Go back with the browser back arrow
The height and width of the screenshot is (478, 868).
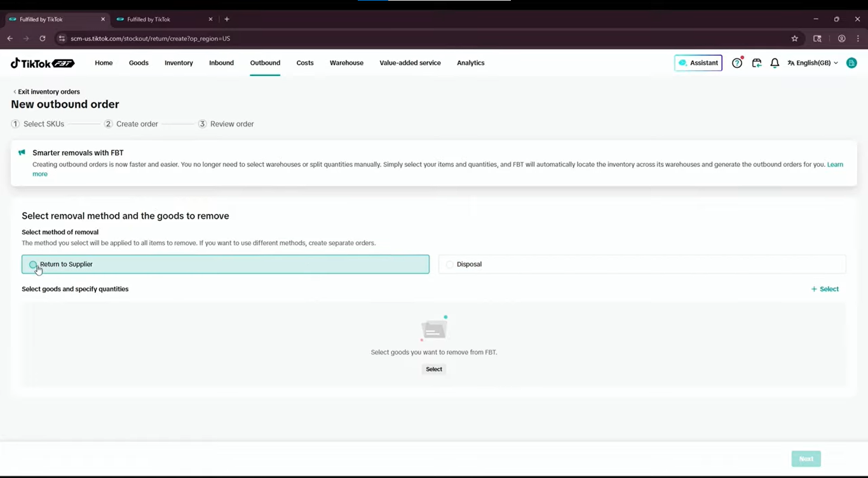(10, 39)
